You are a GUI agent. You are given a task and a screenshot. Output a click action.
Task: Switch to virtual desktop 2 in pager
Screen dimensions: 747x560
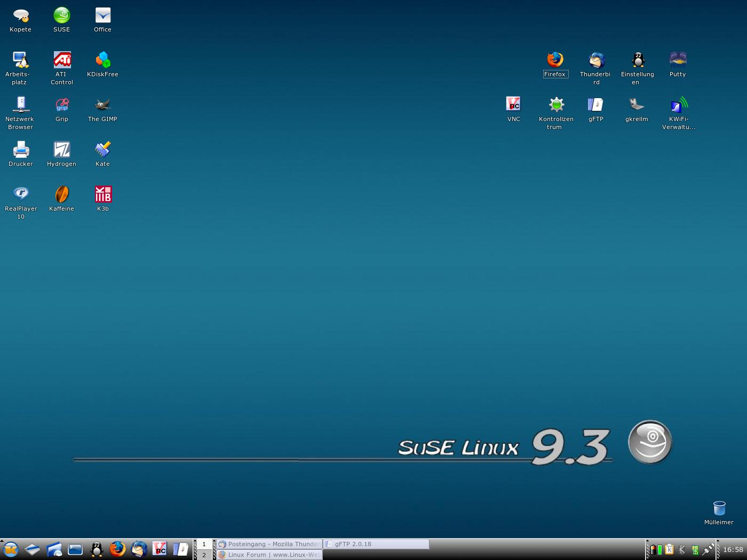[204, 555]
